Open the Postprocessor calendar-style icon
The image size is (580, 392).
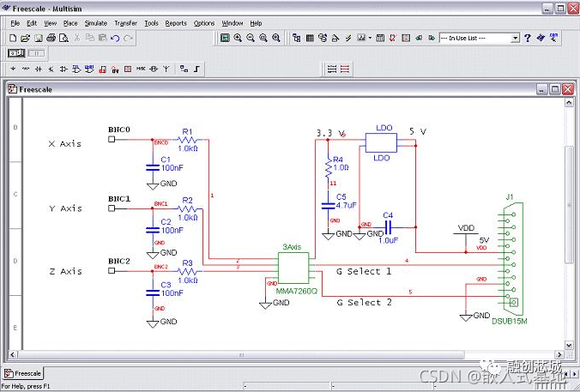point(380,38)
